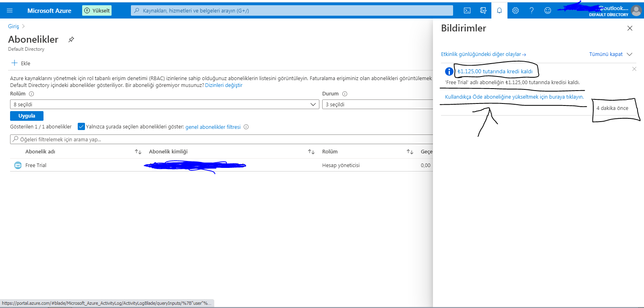The image size is (644, 308).
Task: Click the Uygula button
Action: point(27,116)
